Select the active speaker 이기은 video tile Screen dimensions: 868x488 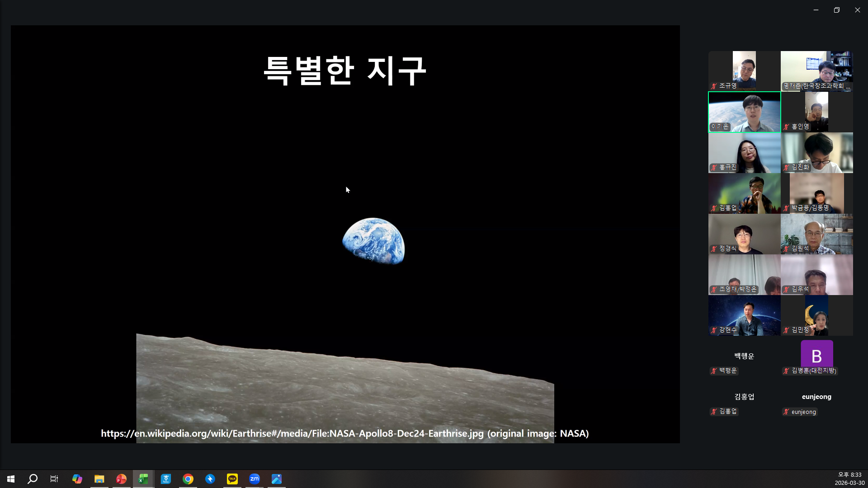[x=744, y=112]
